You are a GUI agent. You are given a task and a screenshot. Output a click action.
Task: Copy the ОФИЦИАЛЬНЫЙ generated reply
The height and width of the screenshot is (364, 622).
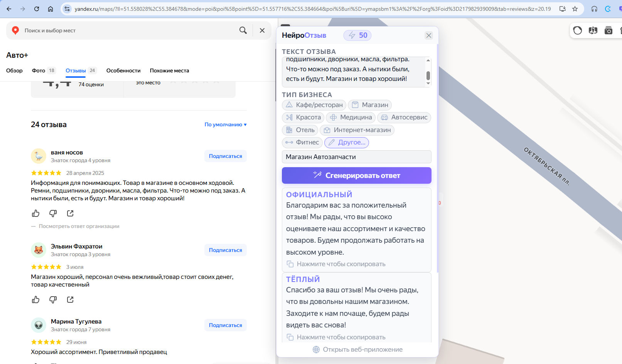click(x=336, y=264)
